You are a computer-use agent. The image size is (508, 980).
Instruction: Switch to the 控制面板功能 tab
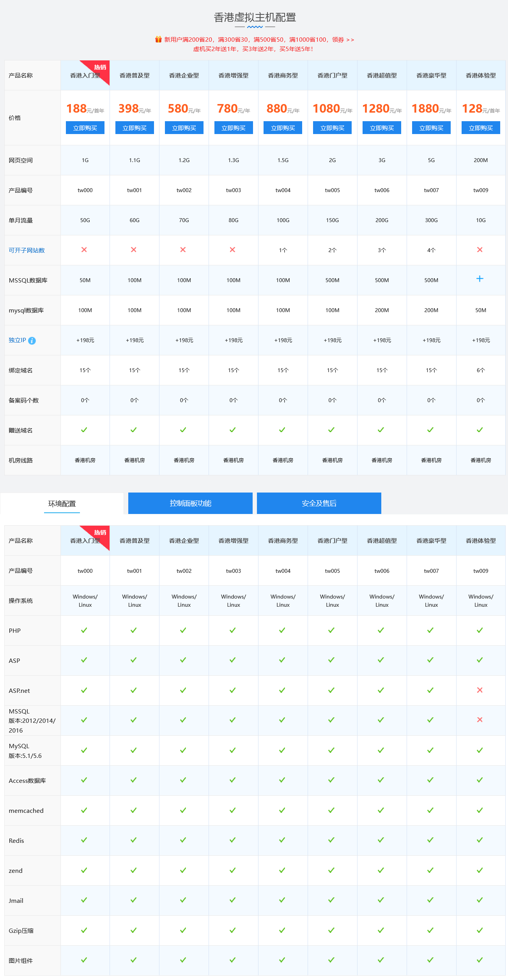(190, 503)
